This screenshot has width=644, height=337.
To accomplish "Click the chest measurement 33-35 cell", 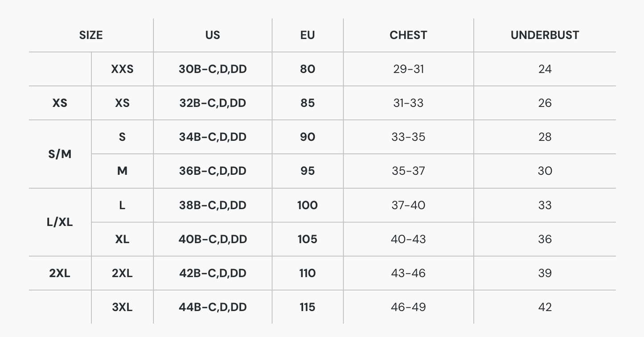I will pos(408,137).
